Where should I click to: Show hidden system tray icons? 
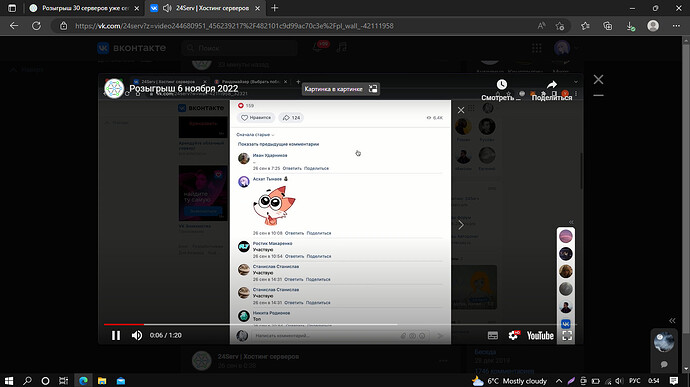coord(559,381)
